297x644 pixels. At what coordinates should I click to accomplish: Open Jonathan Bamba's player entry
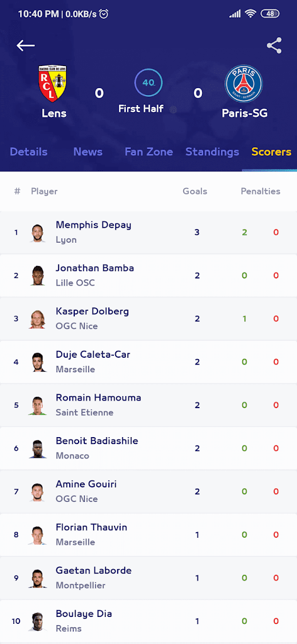[148, 275]
